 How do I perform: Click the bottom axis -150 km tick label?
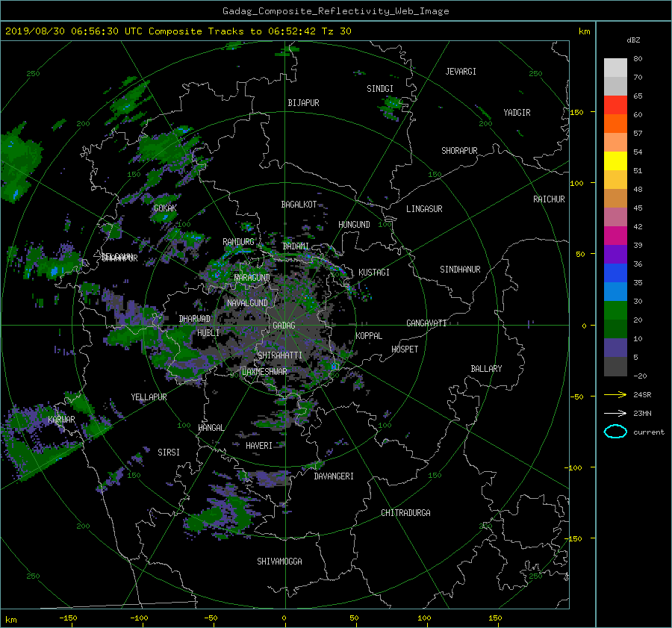point(68,618)
